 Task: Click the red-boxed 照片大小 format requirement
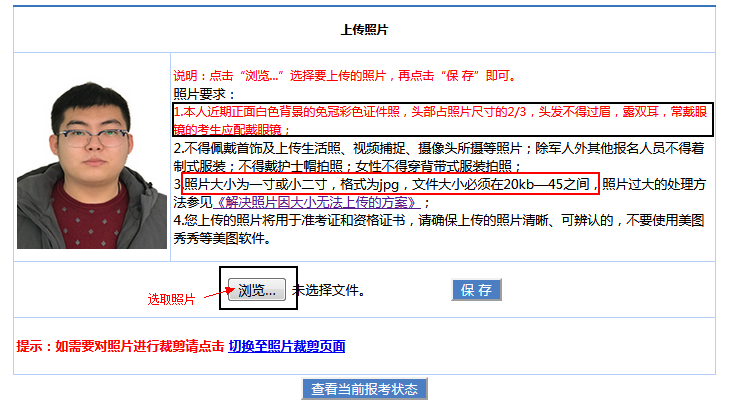[390, 185]
